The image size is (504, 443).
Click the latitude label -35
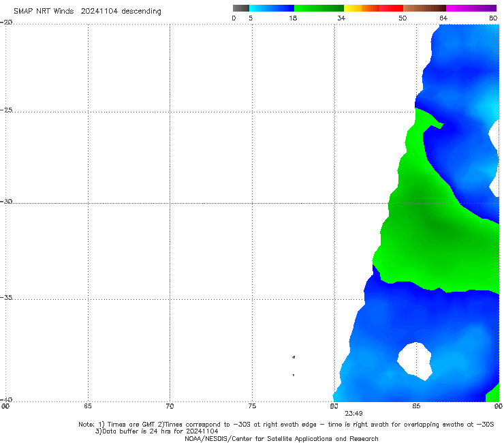[x=6, y=297]
